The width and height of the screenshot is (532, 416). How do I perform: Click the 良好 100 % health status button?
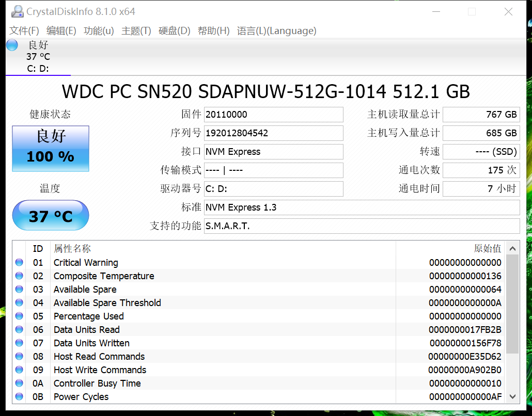click(51, 149)
